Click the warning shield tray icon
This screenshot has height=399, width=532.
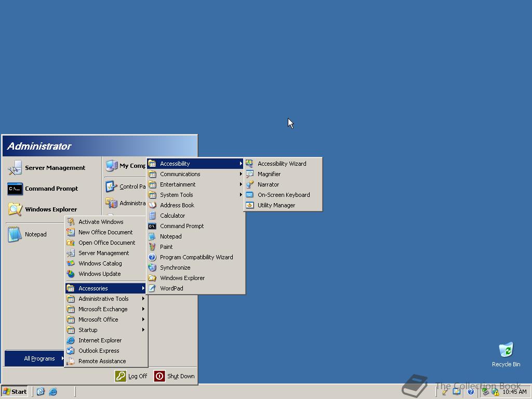(x=495, y=392)
